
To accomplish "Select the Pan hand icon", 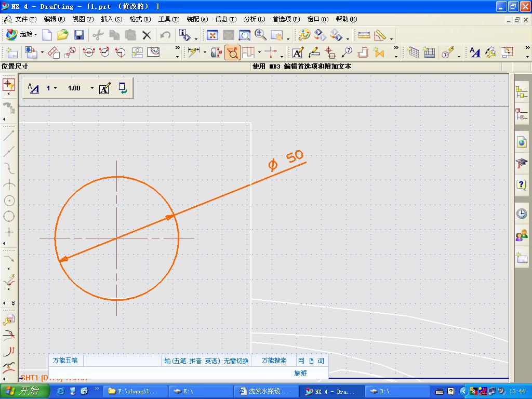I will (277, 35).
